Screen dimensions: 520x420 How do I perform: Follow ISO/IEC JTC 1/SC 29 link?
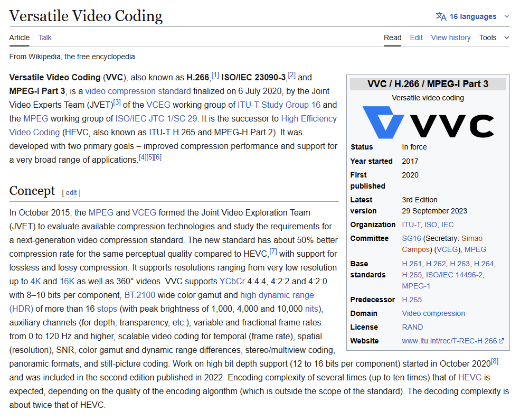coord(156,118)
